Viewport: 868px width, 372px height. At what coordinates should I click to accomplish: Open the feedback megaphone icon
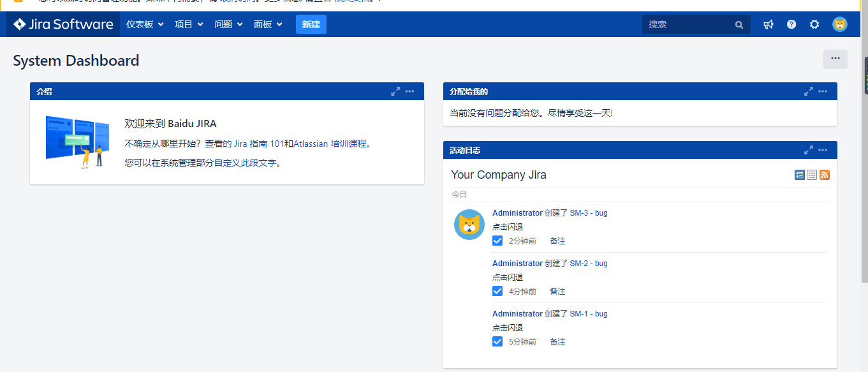(769, 24)
